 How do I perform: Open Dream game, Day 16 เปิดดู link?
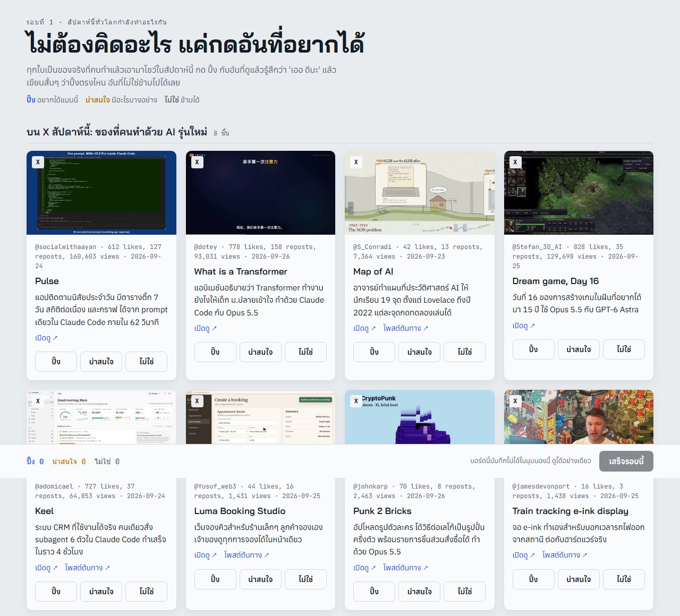524,326
